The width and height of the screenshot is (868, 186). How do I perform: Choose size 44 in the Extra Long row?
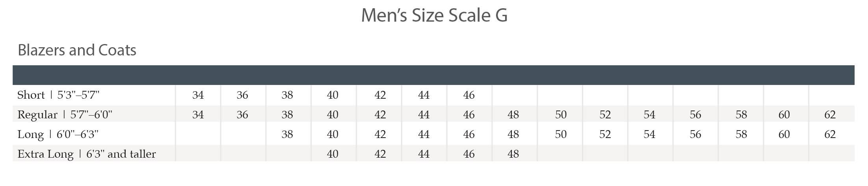tap(424, 154)
